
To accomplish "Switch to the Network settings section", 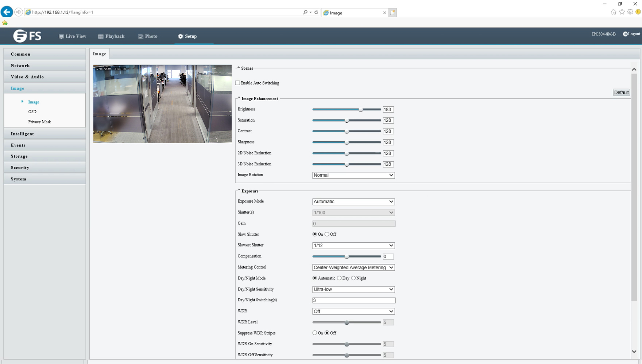I will click(20, 65).
